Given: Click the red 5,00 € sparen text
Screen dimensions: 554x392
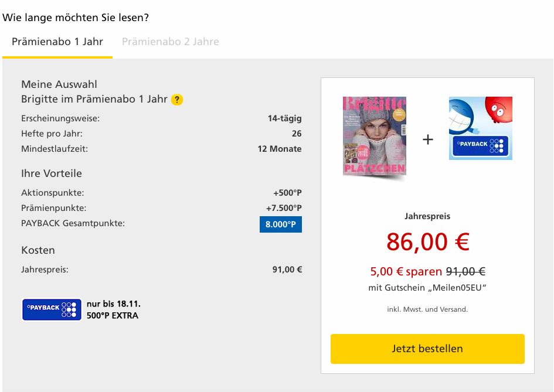Looking at the screenshot, I should pos(406,271).
